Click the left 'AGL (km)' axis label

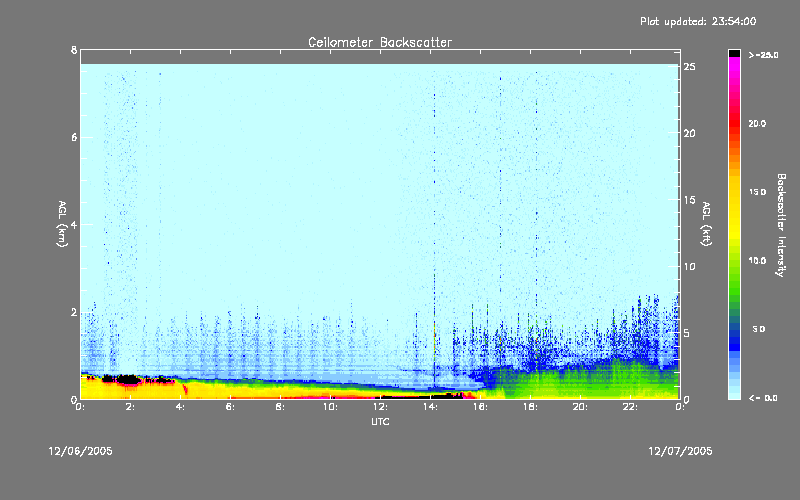click(x=62, y=224)
